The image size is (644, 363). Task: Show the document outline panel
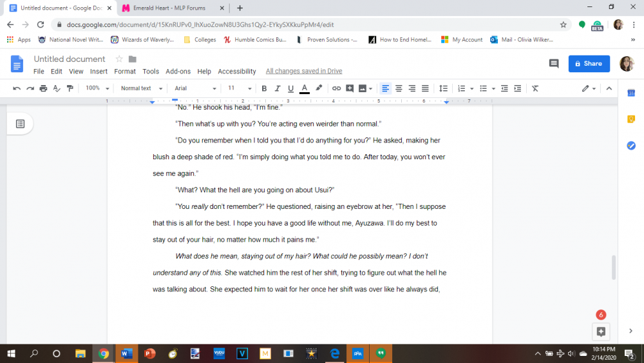pos(20,124)
